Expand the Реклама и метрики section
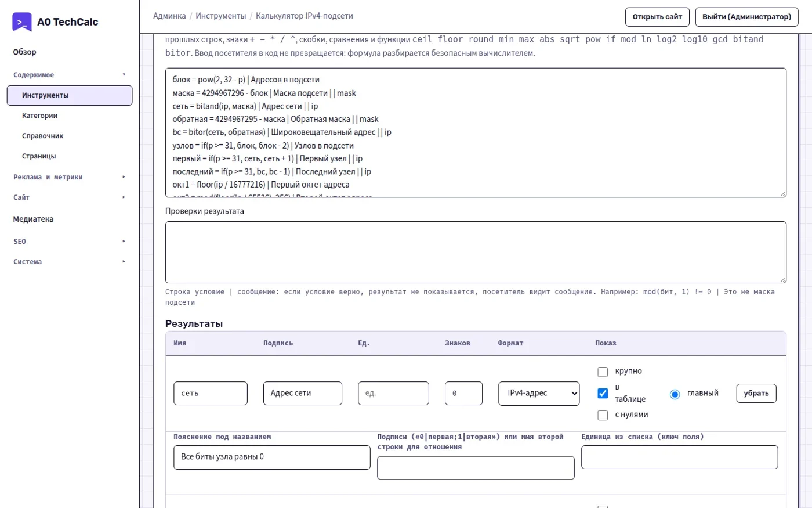This screenshot has width=812, height=508. click(x=70, y=177)
